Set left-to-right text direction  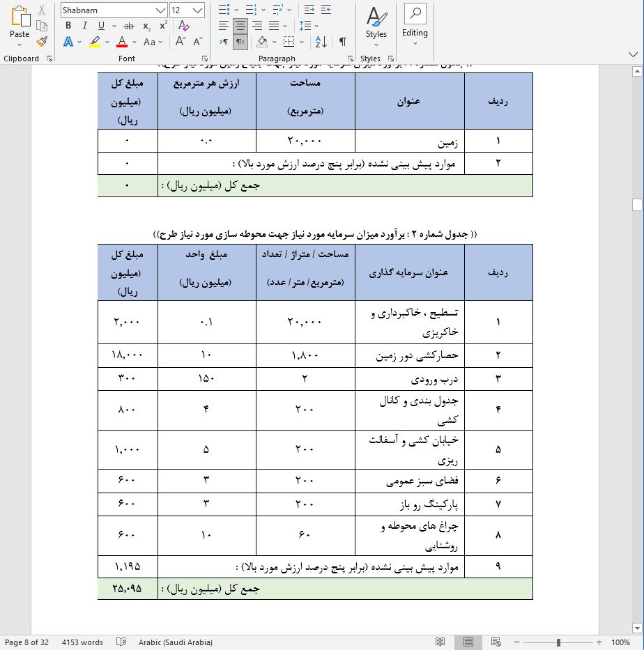[x=224, y=42]
